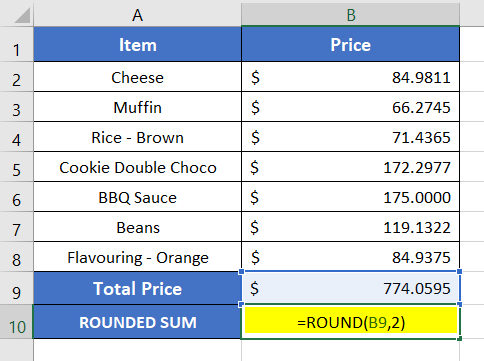Click the ROUNDED SUM label cell
The width and height of the screenshot is (484, 361).
tap(137, 322)
